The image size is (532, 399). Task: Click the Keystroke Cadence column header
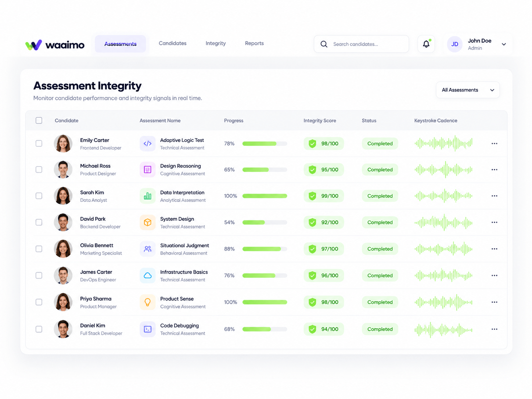(436, 121)
